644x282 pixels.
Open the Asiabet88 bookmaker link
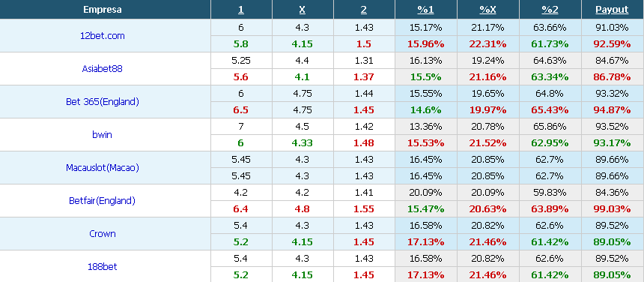[x=103, y=69]
